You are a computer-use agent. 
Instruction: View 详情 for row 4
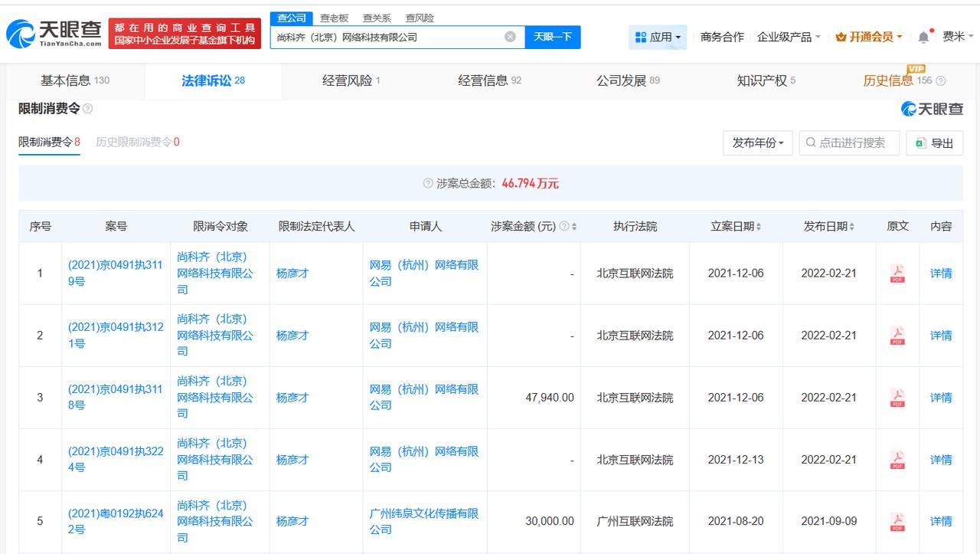pyautogui.click(x=941, y=459)
